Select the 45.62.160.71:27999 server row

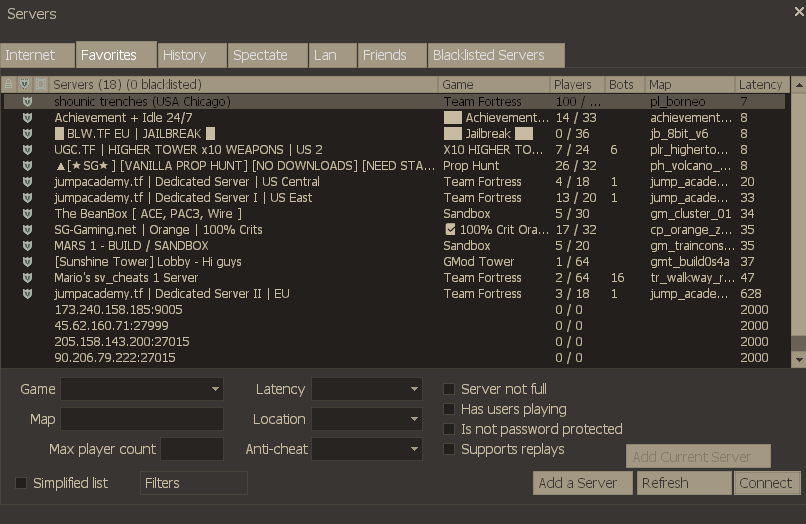coord(394,326)
